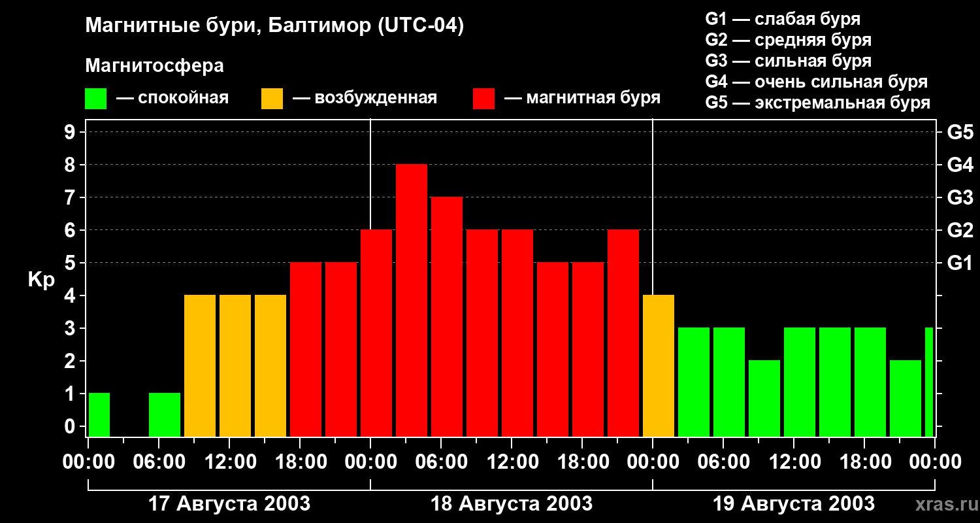The height and width of the screenshot is (523, 980).
Task: Click legend label '— магнитная буря'
Action: 582,98
